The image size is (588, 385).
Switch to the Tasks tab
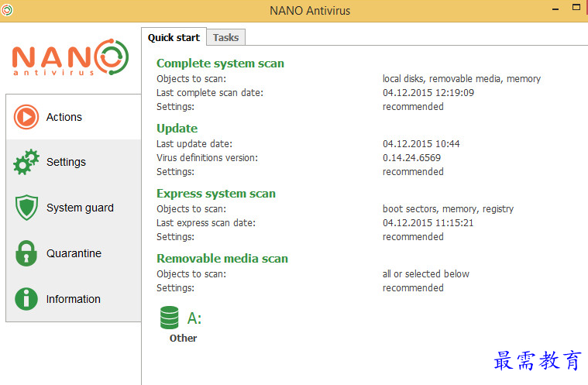point(225,37)
